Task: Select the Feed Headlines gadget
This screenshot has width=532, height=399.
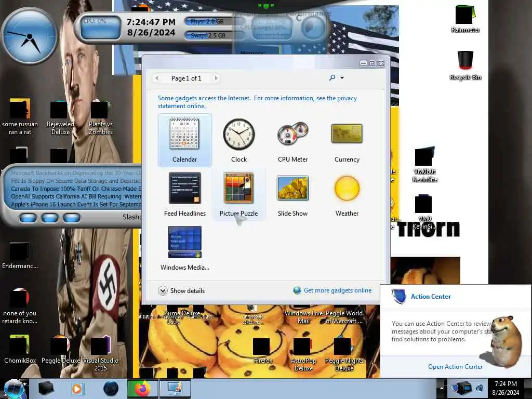Action: point(184,194)
